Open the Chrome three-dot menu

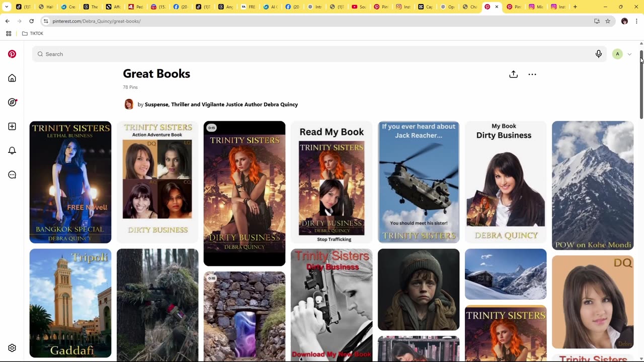pos(636,21)
